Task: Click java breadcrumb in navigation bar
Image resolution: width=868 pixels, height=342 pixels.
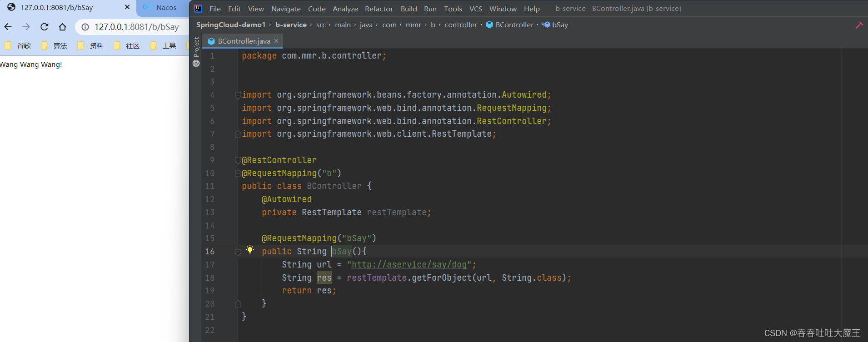Action: coord(366,25)
